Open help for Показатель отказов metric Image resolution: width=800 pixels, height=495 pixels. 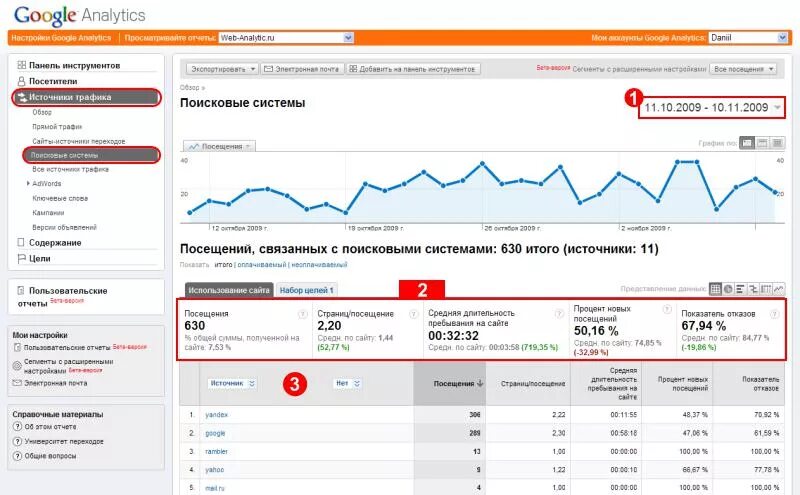[774, 314]
